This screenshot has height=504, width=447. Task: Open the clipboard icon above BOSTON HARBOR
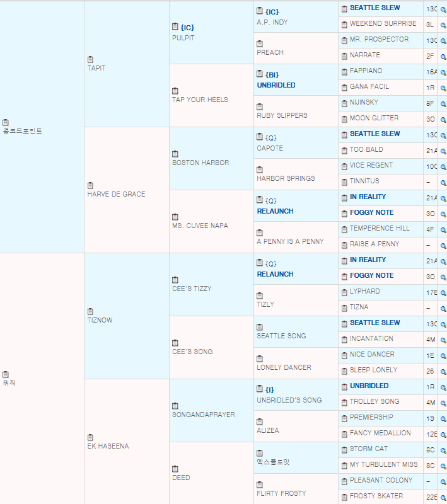[175, 154]
